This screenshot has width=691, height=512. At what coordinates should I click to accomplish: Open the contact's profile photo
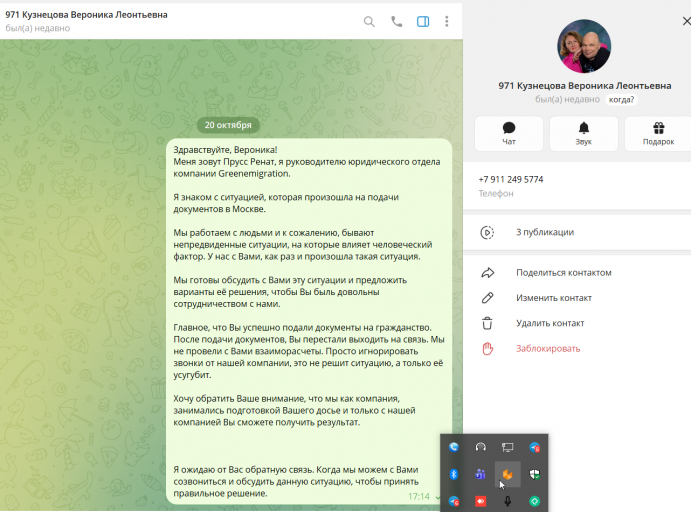point(584,46)
